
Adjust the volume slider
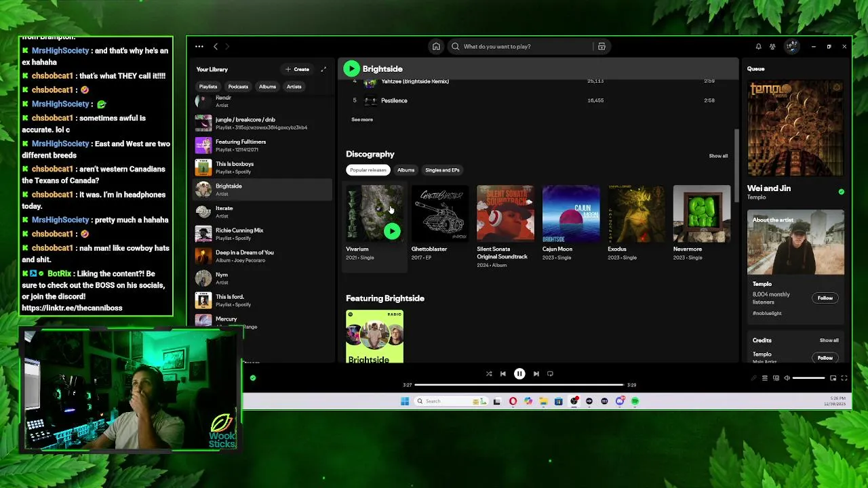[x=808, y=378]
